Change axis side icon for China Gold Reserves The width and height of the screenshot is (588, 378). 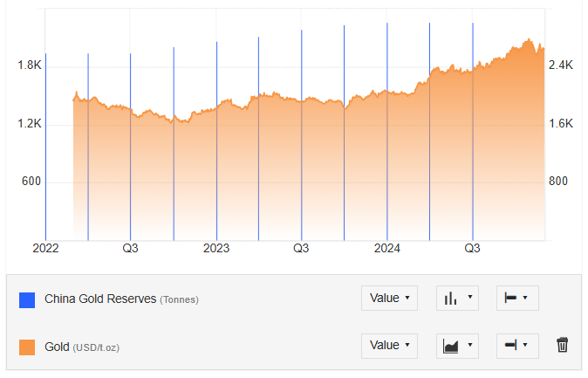516,298
